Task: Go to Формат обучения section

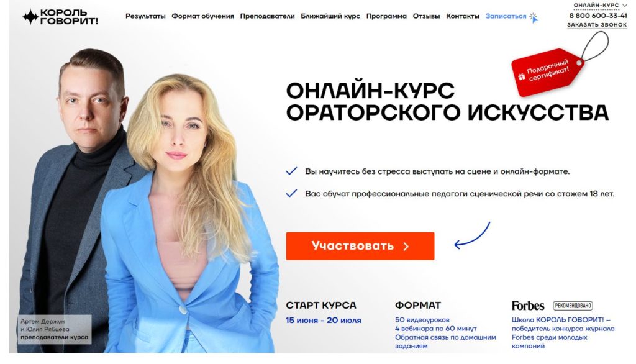Action: point(203,16)
